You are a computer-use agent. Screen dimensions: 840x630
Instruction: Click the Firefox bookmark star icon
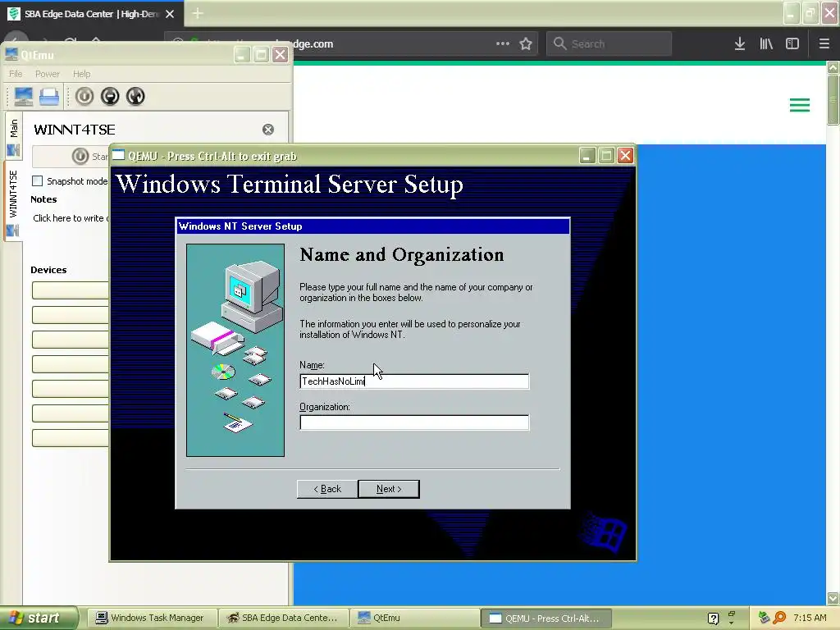(x=526, y=44)
